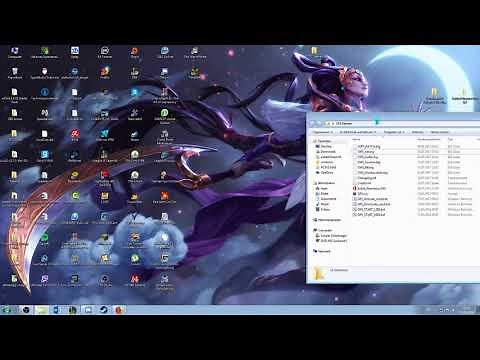Viewport: 480px width, 360px height.
Task: Sort files by the Name column header
Action: pos(357,139)
